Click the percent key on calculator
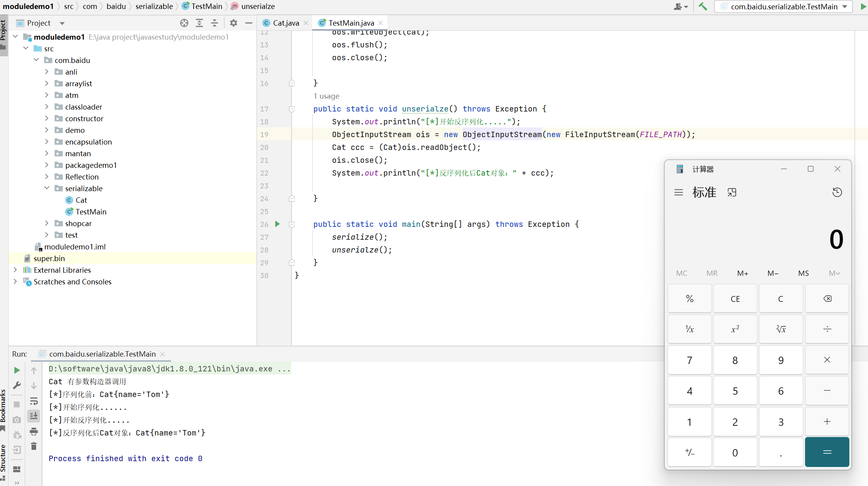This screenshot has width=868, height=486. (x=690, y=299)
